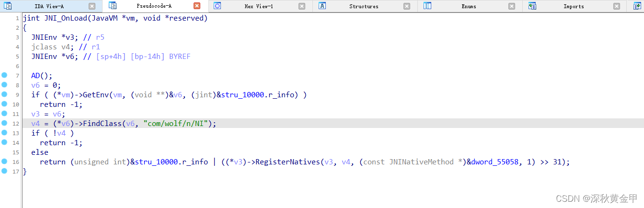Image resolution: width=644 pixels, height=208 pixels.
Task: Toggle breakpoint dot on line 14 return
Action: click(x=4, y=142)
